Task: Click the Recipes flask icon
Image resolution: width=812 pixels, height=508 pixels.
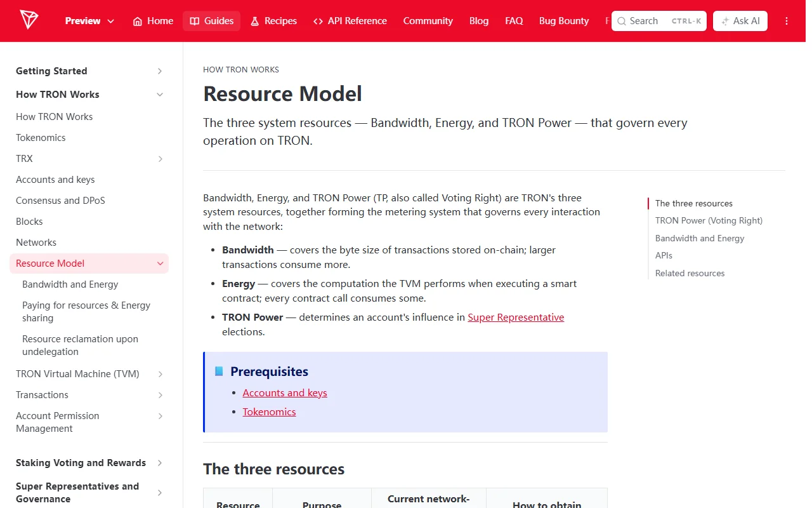Action: (x=254, y=21)
